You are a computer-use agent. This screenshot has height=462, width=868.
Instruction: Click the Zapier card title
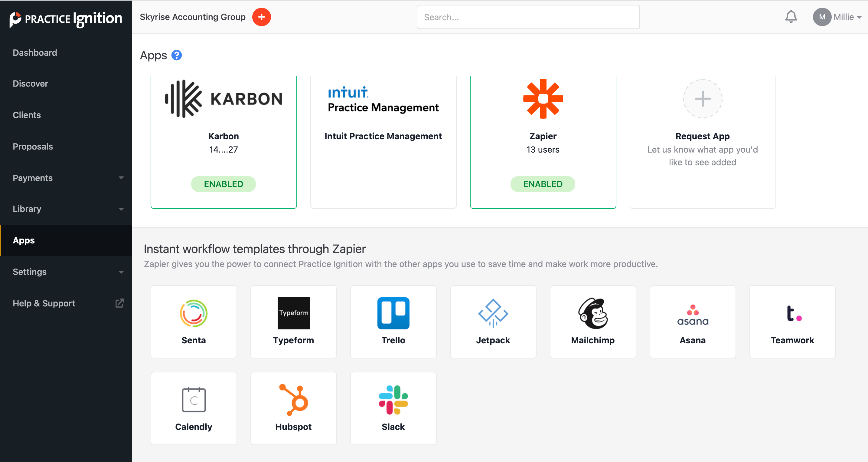(543, 136)
